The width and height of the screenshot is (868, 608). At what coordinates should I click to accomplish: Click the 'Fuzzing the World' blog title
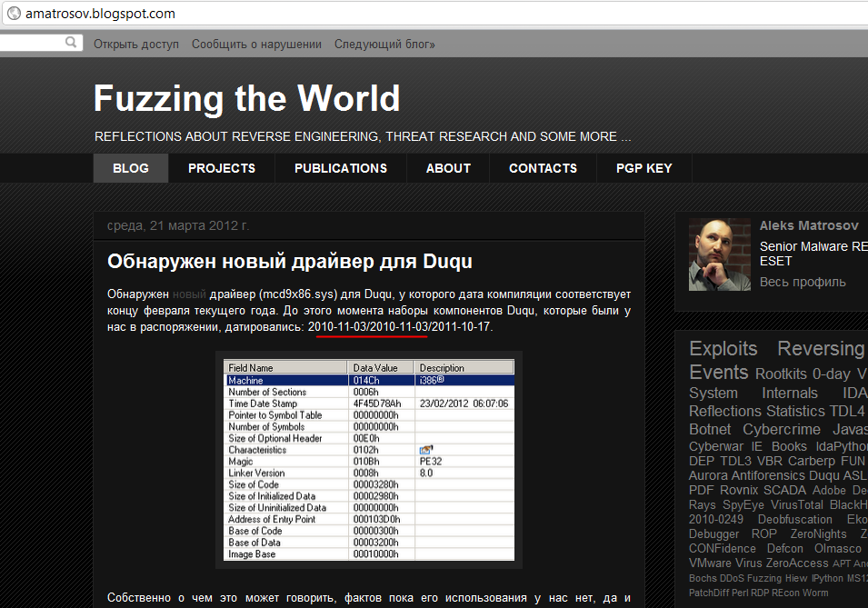[246, 98]
